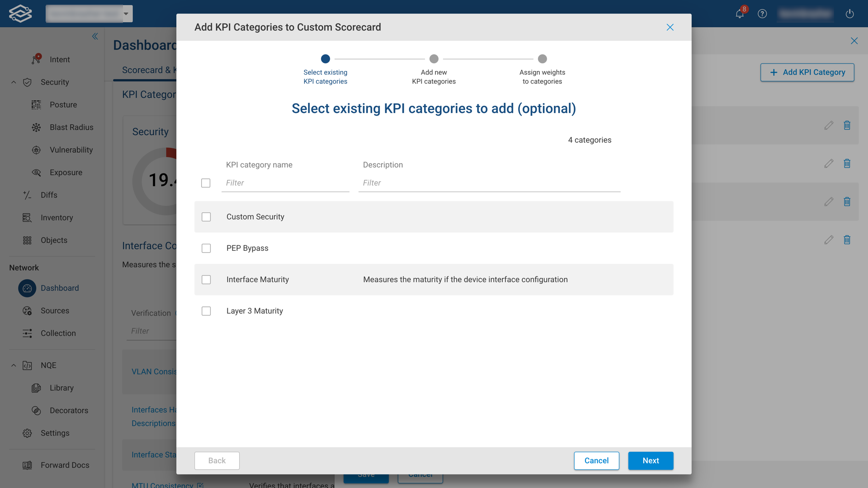The height and width of the screenshot is (488, 868).
Task: Open the Blast Radius analysis
Action: pyautogui.click(x=71, y=127)
